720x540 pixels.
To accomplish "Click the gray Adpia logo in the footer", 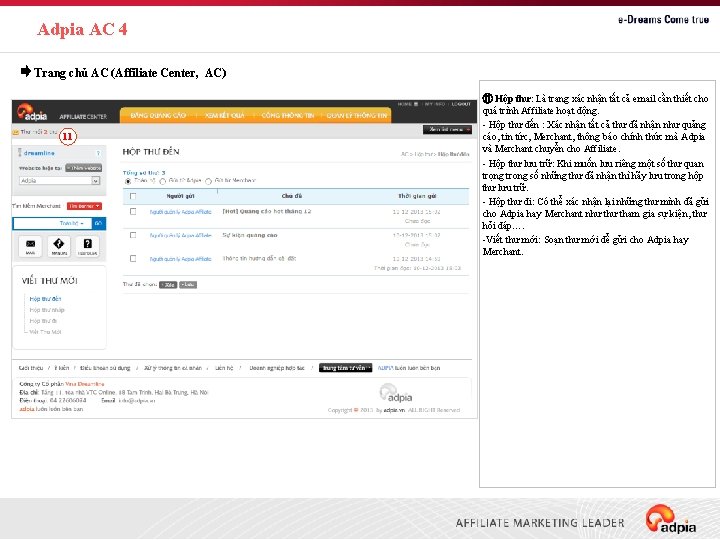I will 395,393.
